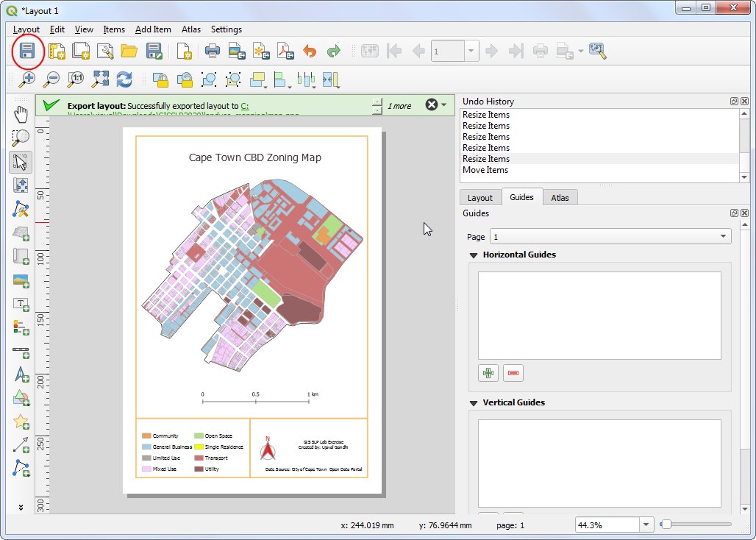Export layout as image
The image size is (756, 540).
[x=235, y=51]
